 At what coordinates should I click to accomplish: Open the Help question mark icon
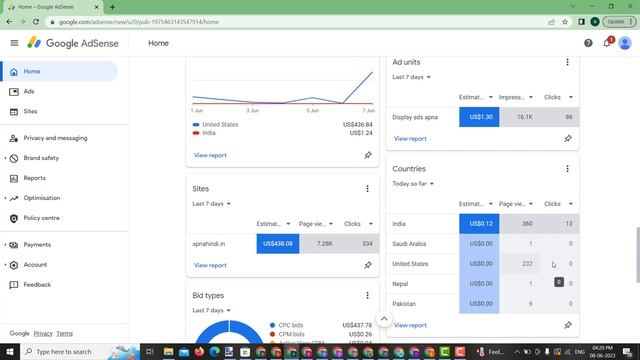point(588,43)
